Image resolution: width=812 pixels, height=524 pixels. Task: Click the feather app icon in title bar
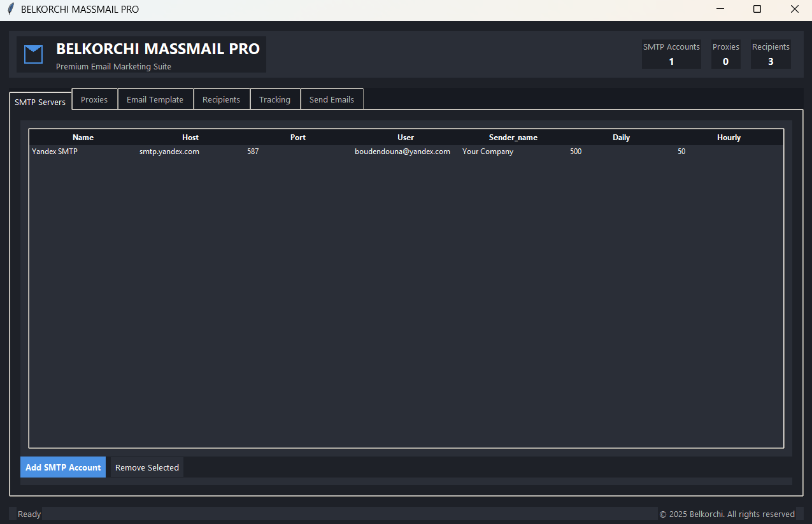coord(10,10)
